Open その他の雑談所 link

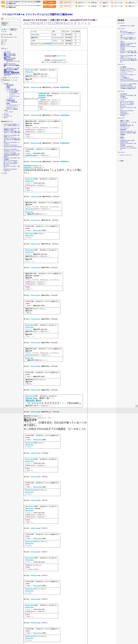pyautogui.click(x=13, y=92)
